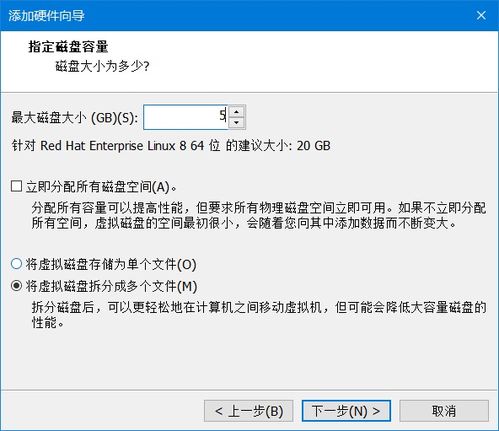Click the 将虚拟磁盘存储为单个文件(O) label text
499x431 pixels.
point(111,264)
